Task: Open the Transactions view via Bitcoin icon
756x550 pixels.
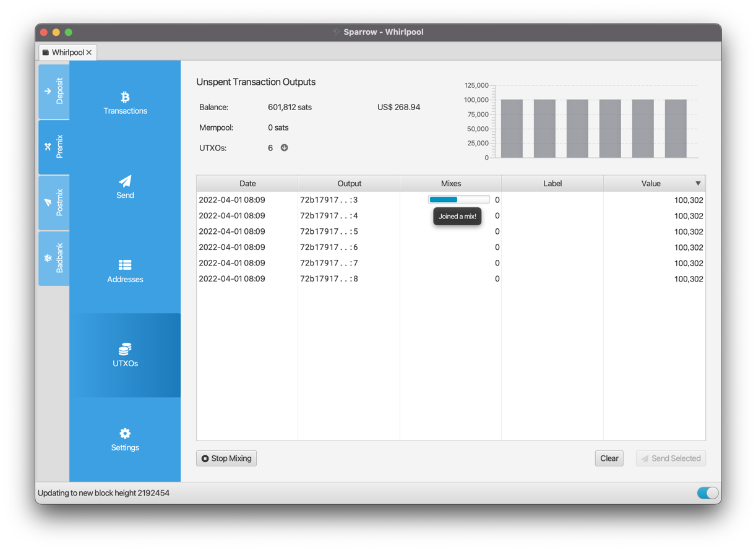Action: tap(125, 97)
